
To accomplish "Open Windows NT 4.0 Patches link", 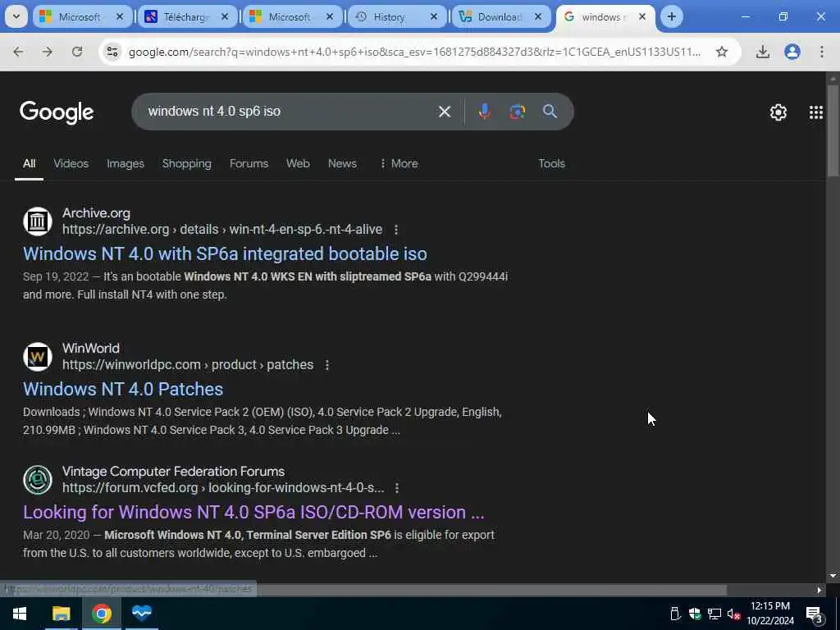I will (123, 389).
